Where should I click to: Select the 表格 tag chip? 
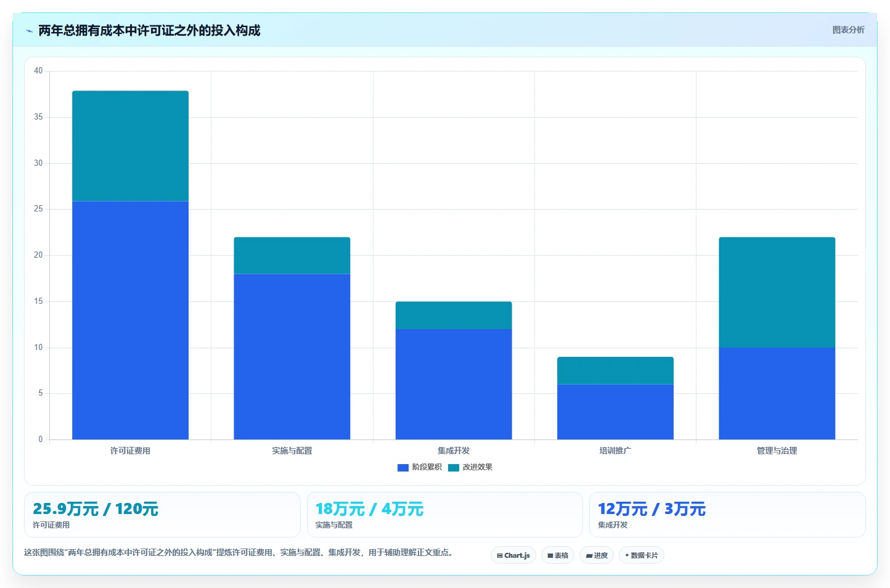558,555
